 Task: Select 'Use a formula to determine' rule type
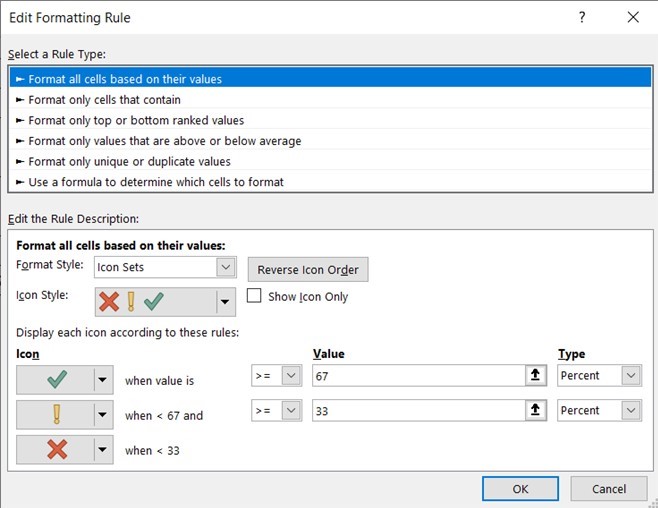click(x=156, y=182)
